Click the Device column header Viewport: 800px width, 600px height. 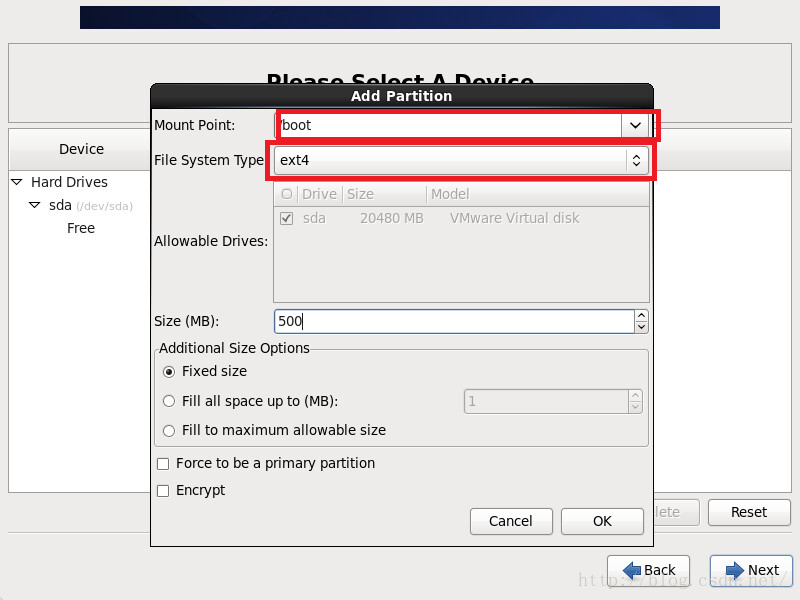tap(81, 149)
